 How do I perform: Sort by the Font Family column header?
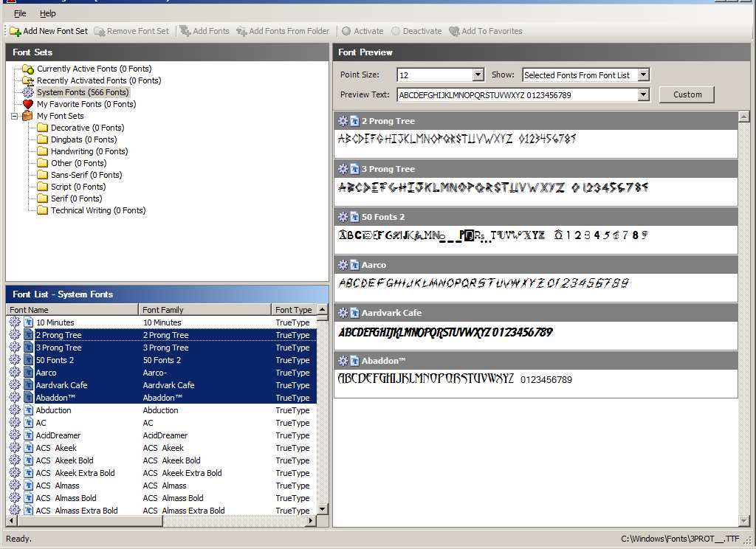pyautogui.click(x=205, y=310)
